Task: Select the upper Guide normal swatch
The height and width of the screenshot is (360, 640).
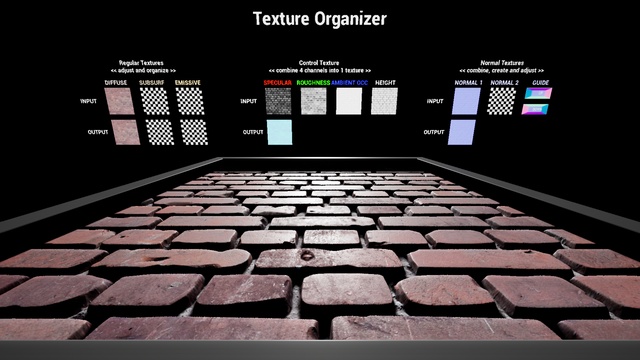Action: pyautogui.click(x=538, y=93)
